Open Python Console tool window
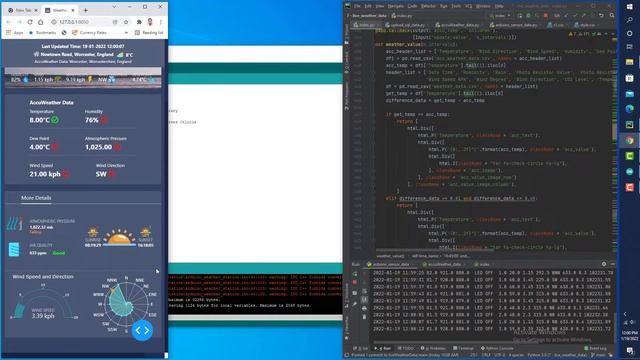Screen dimensions: 640x360 click(x=497, y=349)
